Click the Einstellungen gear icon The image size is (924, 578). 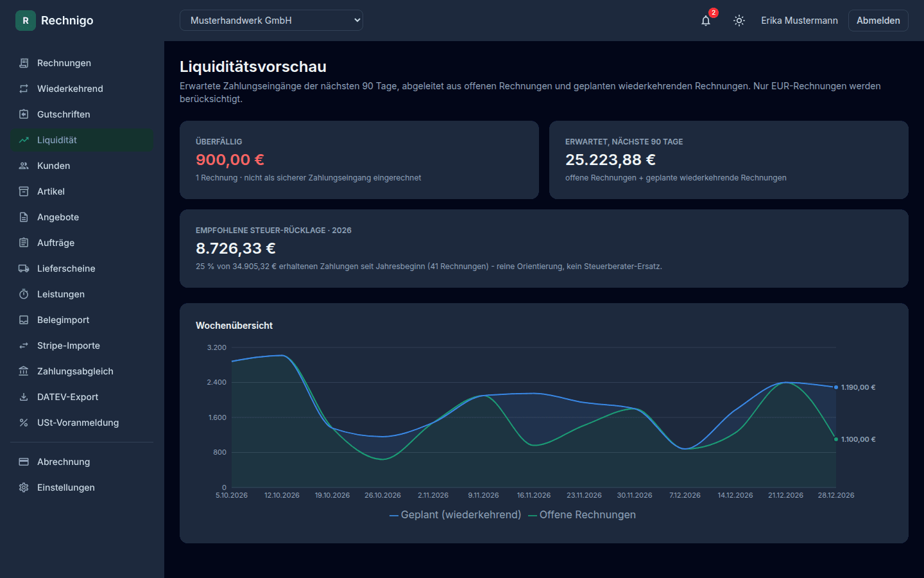[x=24, y=487]
